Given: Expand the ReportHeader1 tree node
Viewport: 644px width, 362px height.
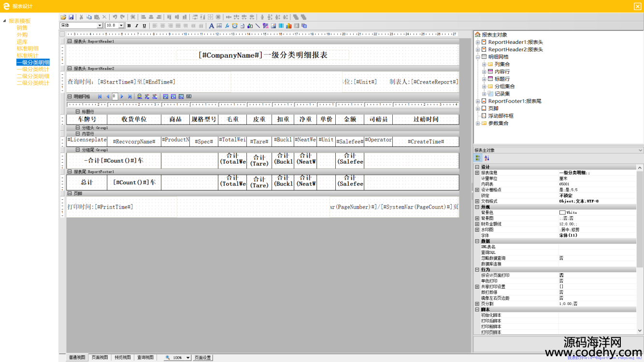Looking at the screenshot, I should tap(478, 42).
